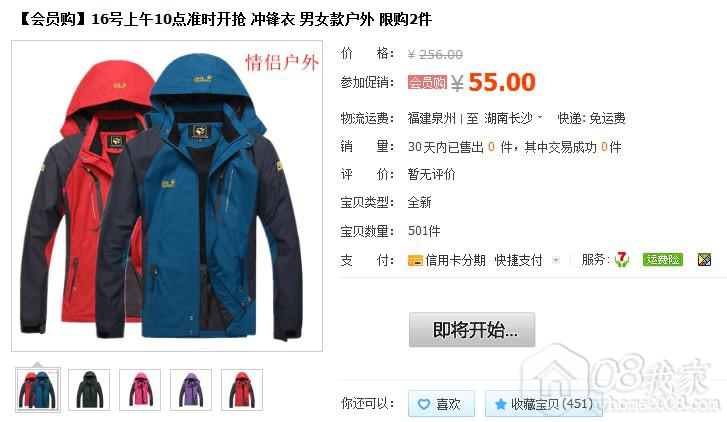The image size is (727, 422).
Task: Click the red 会员购 promotion badge
Action: 427,83
